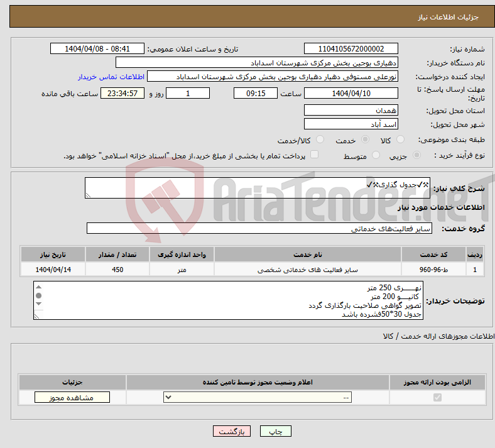495x448 pixels.
Task: Click the province field همدان
Action: pyautogui.click(x=351, y=110)
